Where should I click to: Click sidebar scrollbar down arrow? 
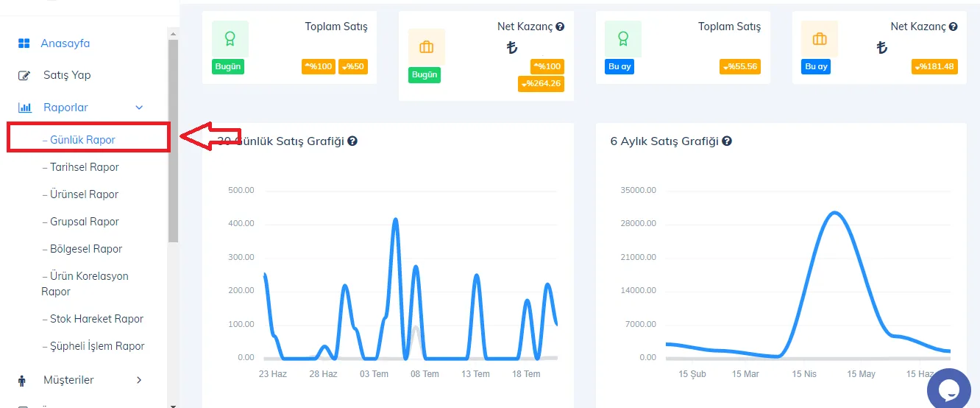click(x=173, y=404)
